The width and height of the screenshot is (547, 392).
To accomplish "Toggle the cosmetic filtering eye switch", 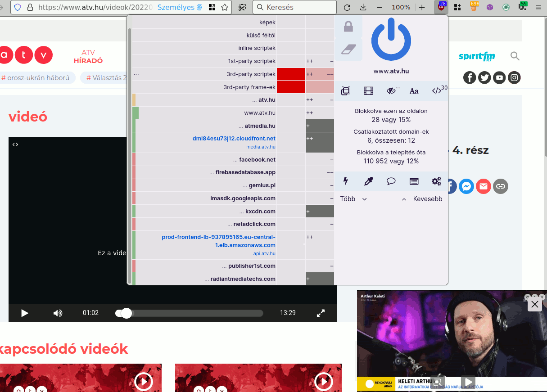I will coord(392,91).
